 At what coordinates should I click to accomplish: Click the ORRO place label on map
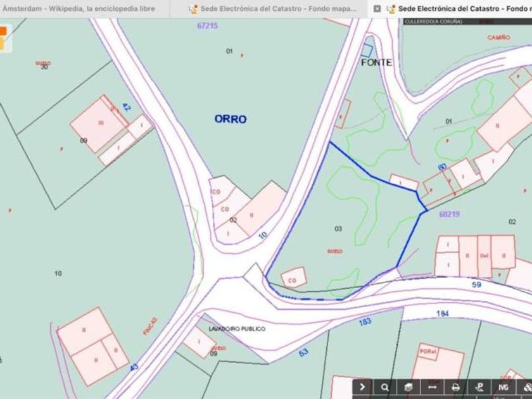point(231,119)
